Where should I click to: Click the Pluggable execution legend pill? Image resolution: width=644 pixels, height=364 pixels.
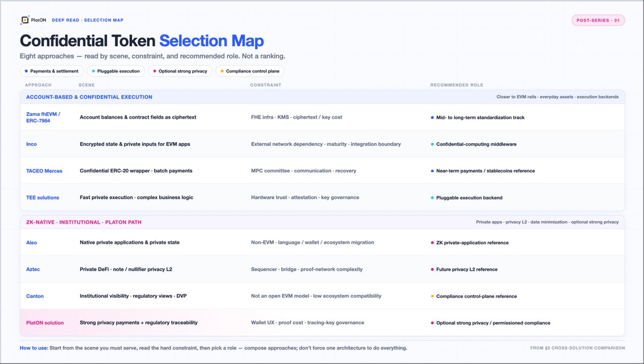coord(116,71)
